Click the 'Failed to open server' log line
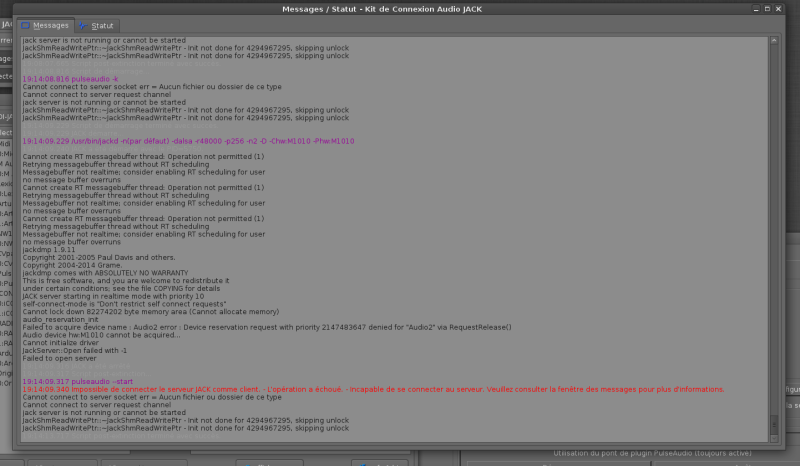The image size is (800, 466). click(59, 358)
